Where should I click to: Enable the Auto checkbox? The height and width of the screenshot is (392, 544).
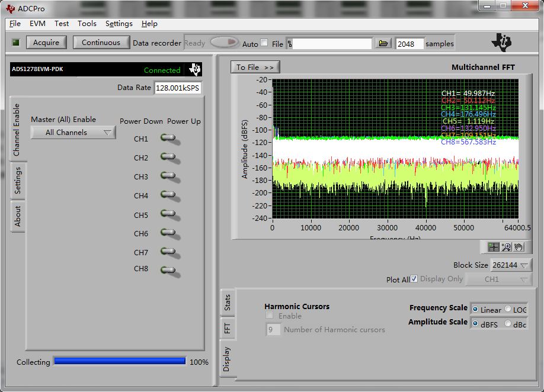[264, 43]
